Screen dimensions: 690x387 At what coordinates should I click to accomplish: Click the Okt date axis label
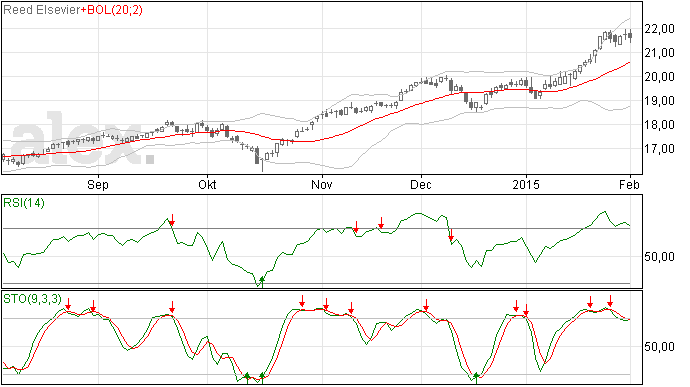pyautogui.click(x=207, y=184)
